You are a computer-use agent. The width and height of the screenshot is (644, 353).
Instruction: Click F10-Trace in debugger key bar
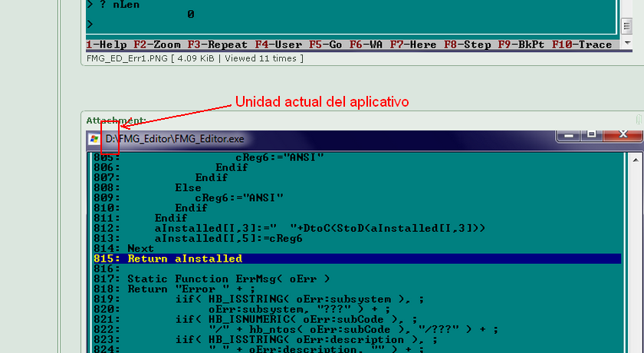coord(582,45)
